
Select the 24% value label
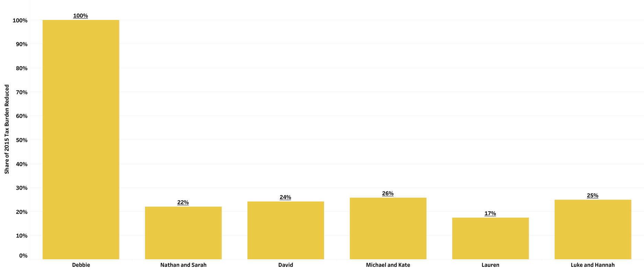click(x=286, y=197)
